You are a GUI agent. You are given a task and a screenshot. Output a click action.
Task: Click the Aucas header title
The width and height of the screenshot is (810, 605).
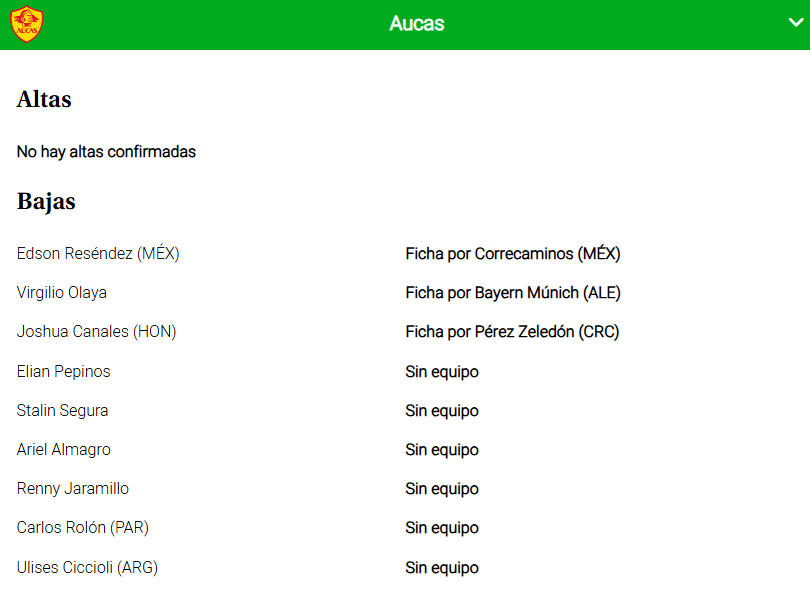416,24
